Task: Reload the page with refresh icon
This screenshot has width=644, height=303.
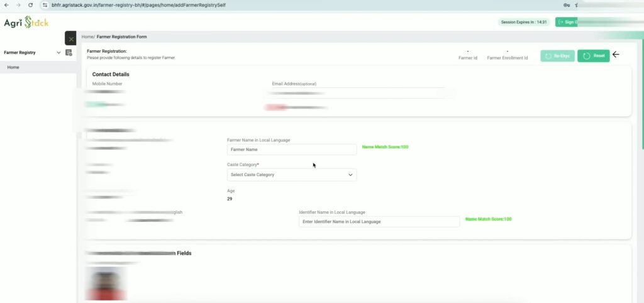Action: click(30, 5)
